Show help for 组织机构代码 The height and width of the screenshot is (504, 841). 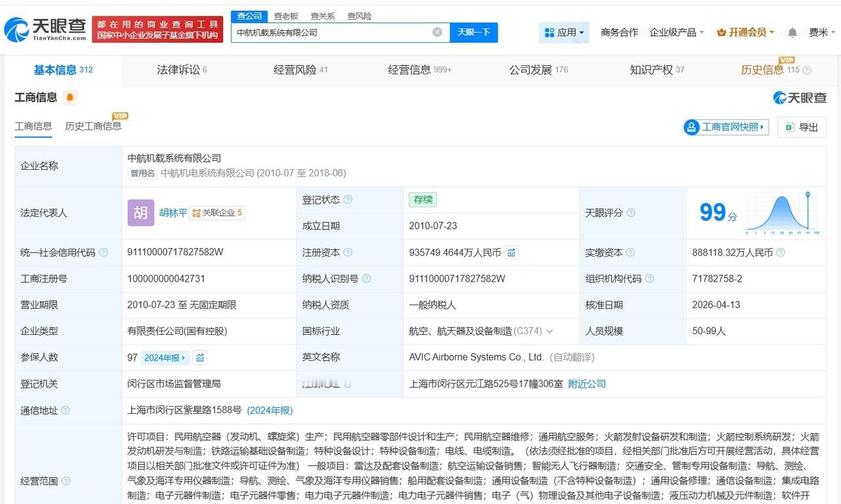[650, 279]
